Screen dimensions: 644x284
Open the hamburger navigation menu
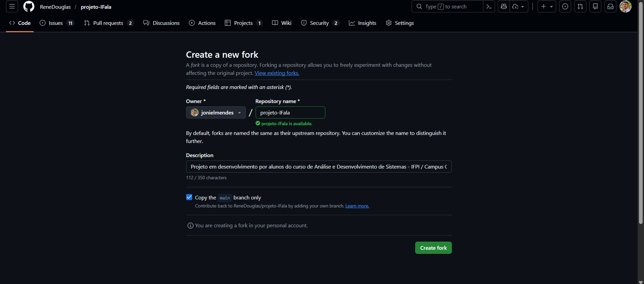[12, 6]
